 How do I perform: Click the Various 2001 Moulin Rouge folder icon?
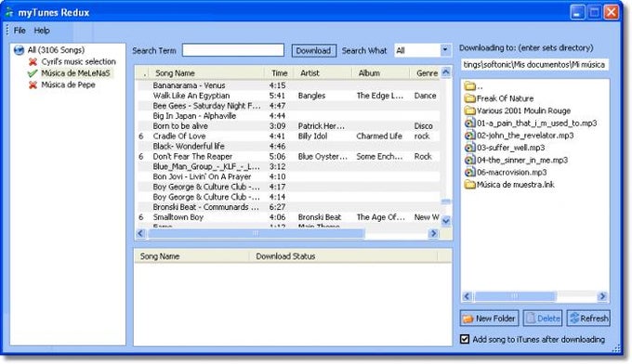pyautogui.click(x=469, y=110)
